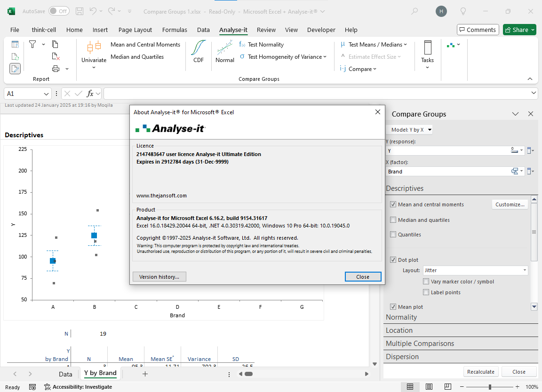Click the copy pages icon in Report group
Viewport: 542px width, 392px height.
point(55,44)
